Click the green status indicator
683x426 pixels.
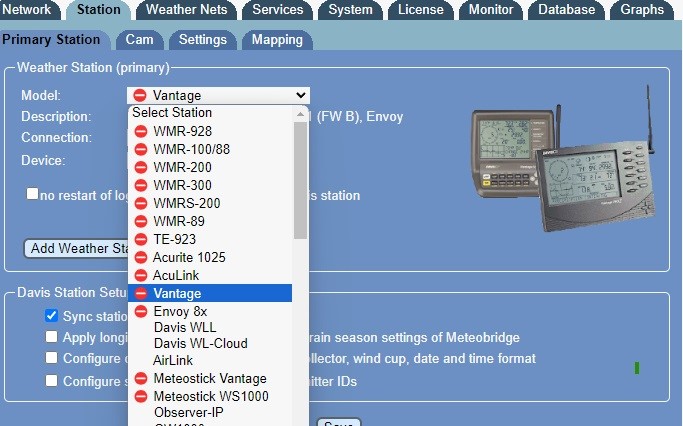[637, 368]
